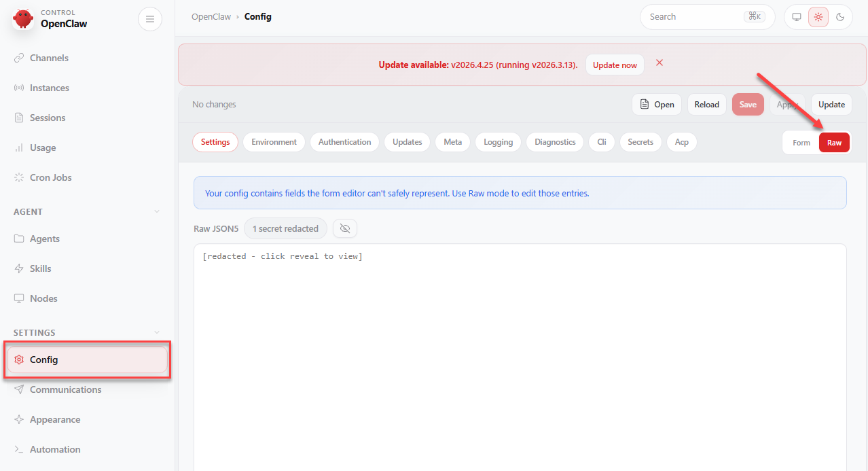The image size is (868, 471).
Task: Click the OpenClaw breadcrumb link
Action: click(x=212, y=16)
